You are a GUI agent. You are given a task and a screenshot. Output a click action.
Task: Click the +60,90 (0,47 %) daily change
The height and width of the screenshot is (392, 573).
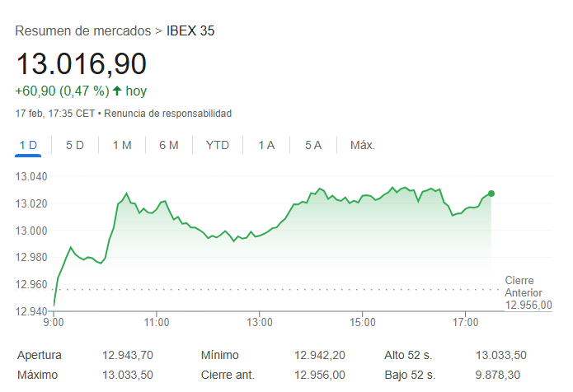pyautogui.click(x=62, y=91)
